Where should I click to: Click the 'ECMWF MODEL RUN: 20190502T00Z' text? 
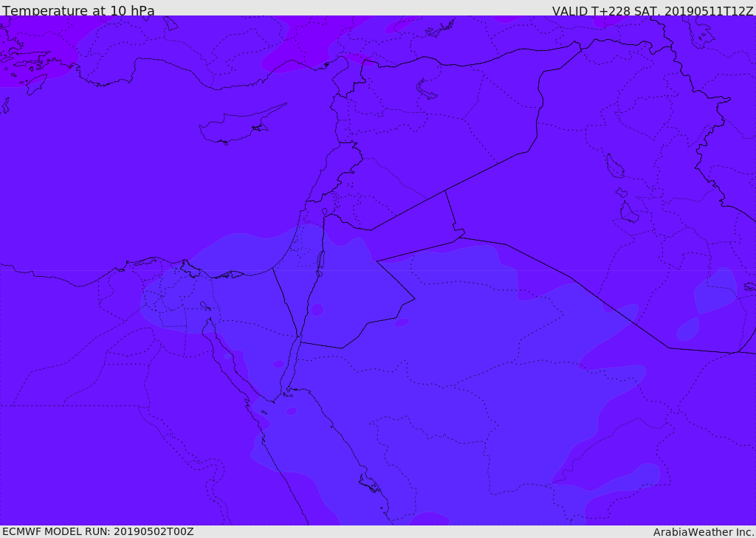tap(98, 531)
